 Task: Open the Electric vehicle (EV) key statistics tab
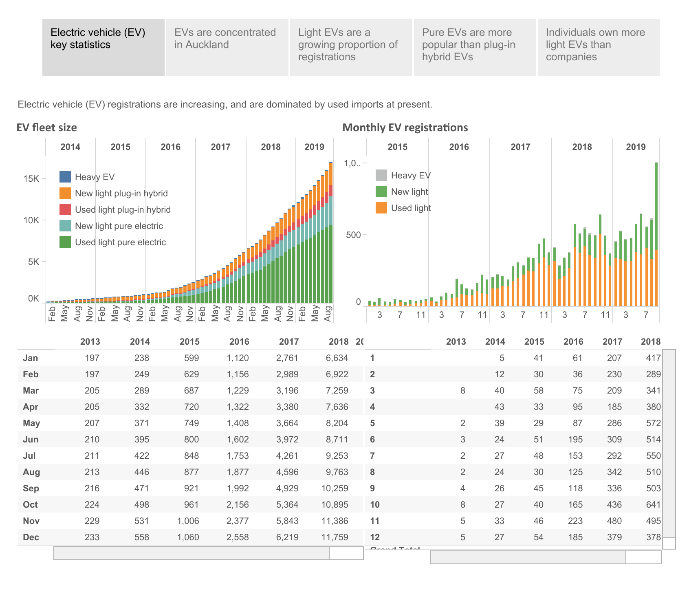(103, 47)
